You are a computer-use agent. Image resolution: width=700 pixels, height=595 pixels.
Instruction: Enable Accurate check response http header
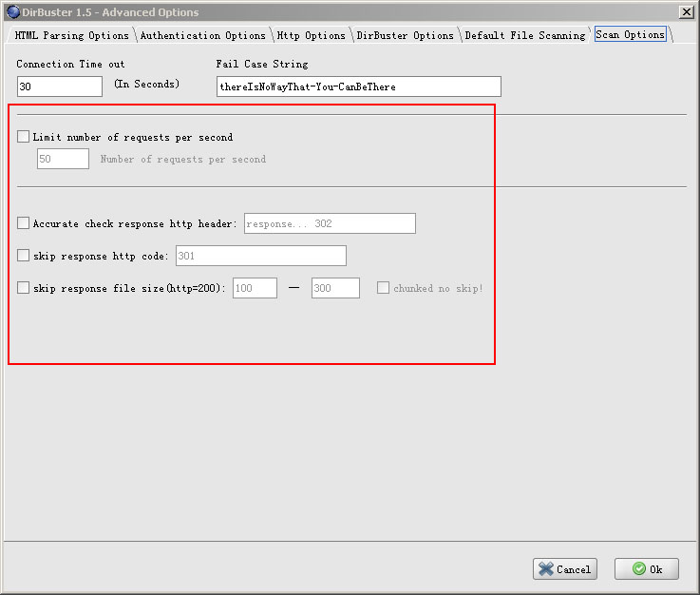(23, 223)
